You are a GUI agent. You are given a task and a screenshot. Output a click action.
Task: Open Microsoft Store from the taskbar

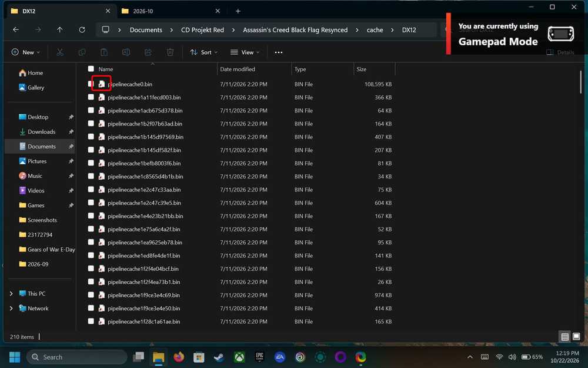(199, 357)
